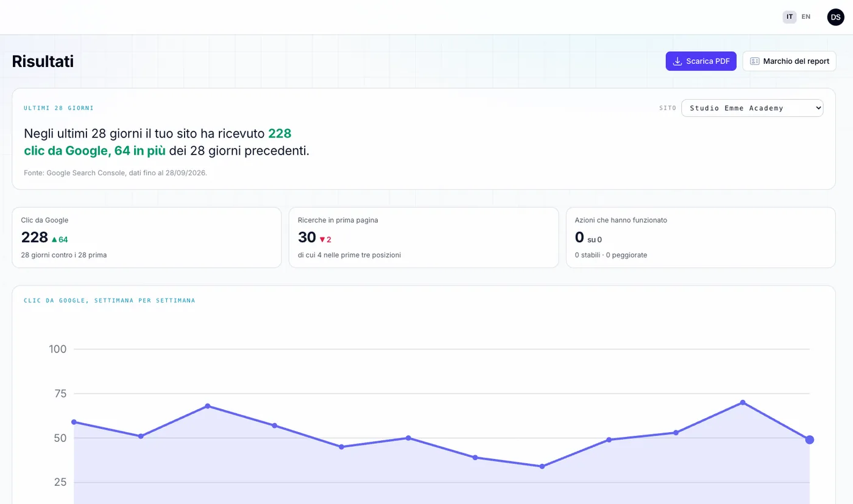This screenshot has width=853, height=504.
Task: Download the report with Scarica PDF
Action: (x=701, y=61)
